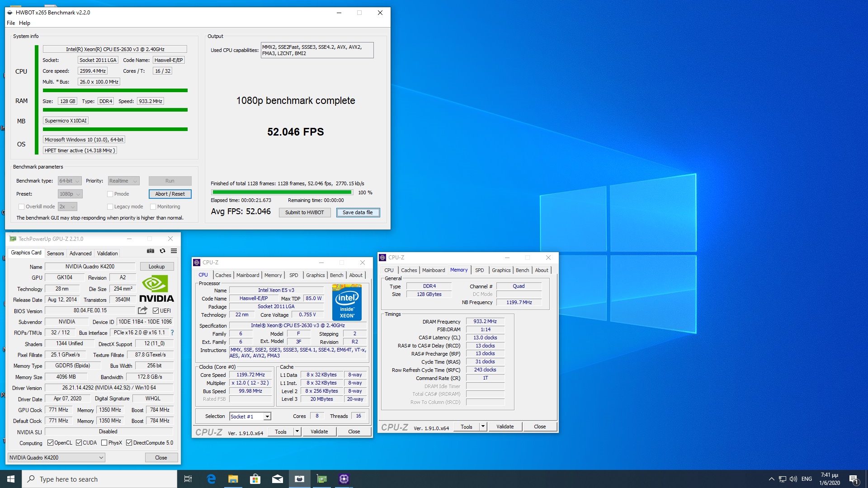This screenshot has width=868, height=488.
Task: Open the Windows Start menu
Action: coord(11,479)
